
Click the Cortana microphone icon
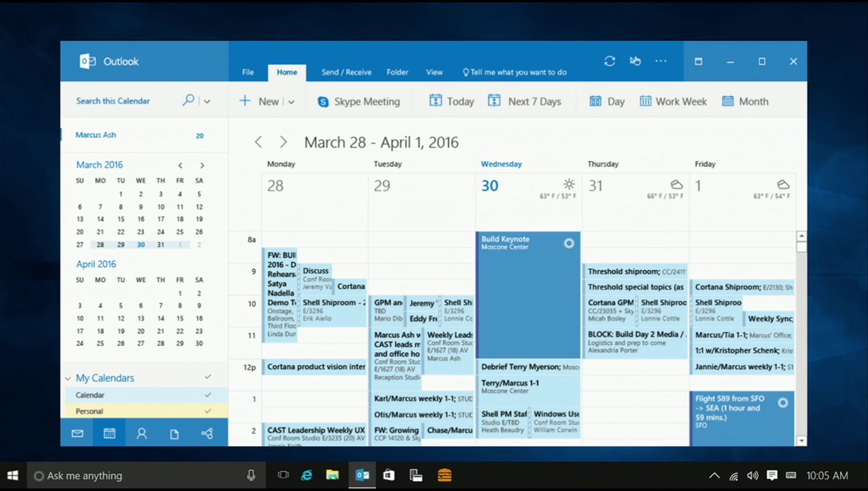tap(251, 476)
